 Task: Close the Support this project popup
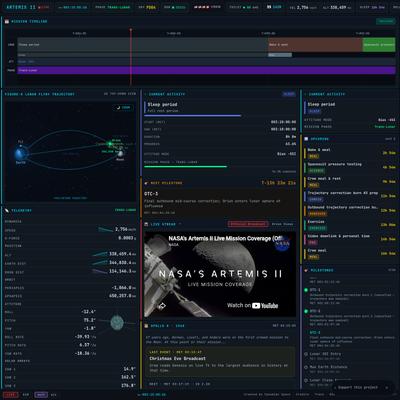pyautogui.click(x=387, y=387)
